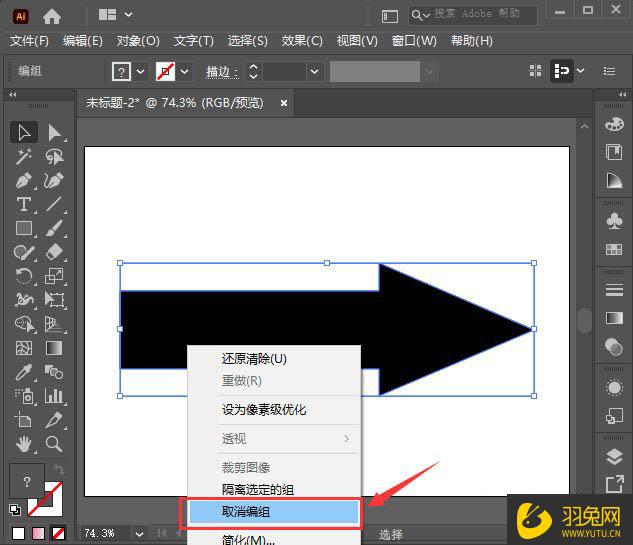Select the Selection tool (black arrow)
633x545 pixels.
click(24, 132)
